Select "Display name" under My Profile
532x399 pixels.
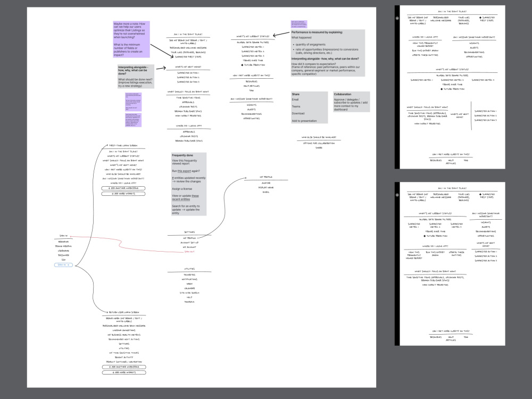pos(266,187)
